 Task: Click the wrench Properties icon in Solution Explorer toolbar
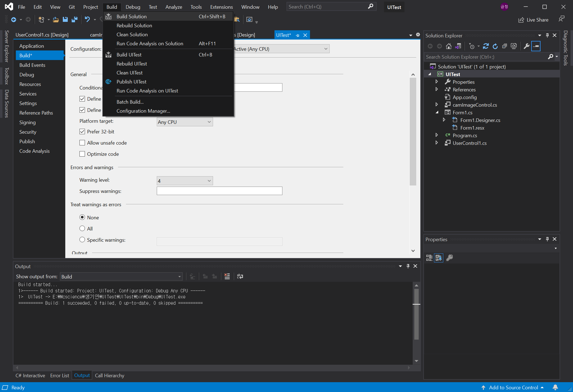526,46
